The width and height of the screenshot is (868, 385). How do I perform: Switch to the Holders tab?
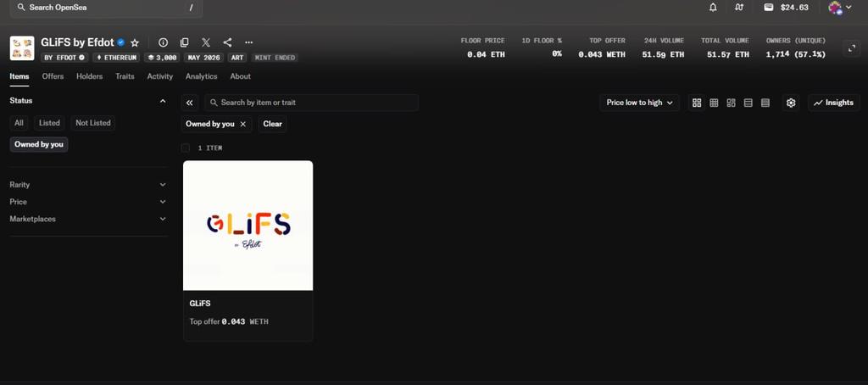(x=90, y=76)
